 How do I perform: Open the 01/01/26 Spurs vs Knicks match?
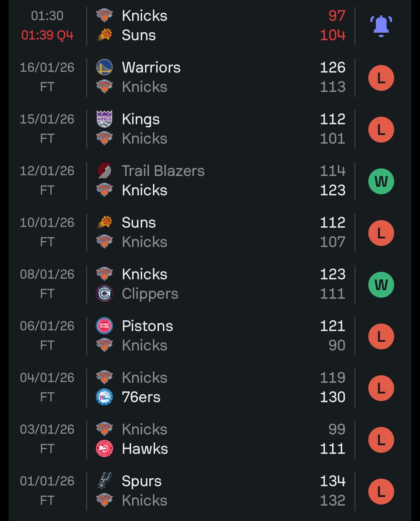(215, 491)
